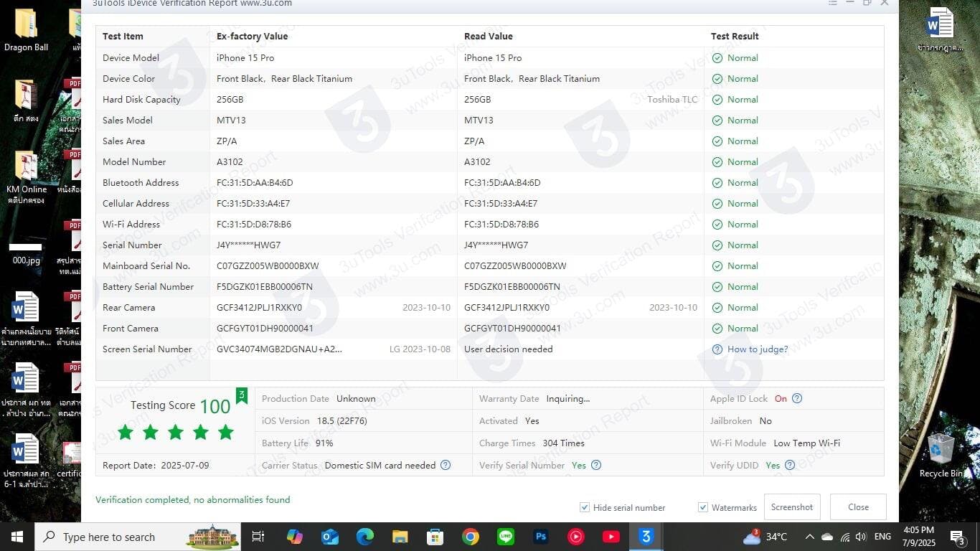Click the Low Temp Wi-Fi value
This screenshot has height=551, width=980.
tap(806, 443)
